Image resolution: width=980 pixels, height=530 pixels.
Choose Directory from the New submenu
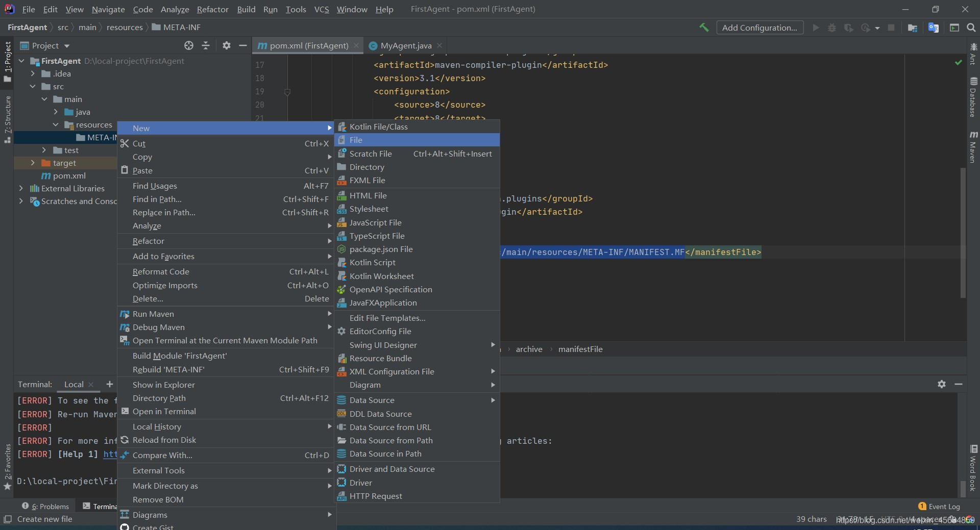pos(417,167)
